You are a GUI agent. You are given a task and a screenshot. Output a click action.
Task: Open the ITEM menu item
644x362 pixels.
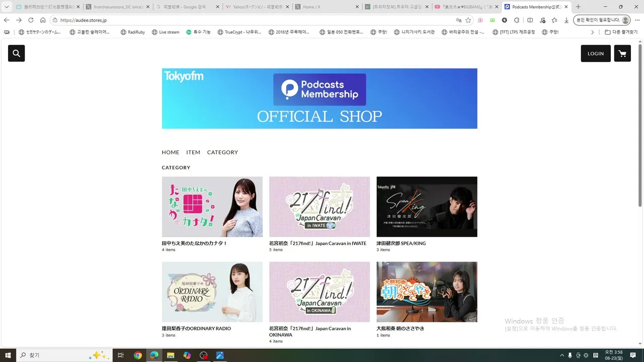point(193,152)
